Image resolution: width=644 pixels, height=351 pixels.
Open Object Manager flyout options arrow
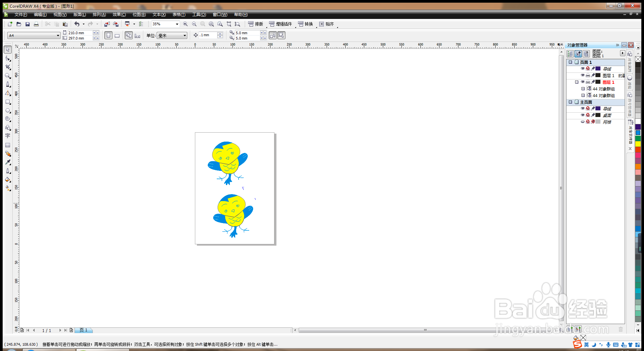click(622, 53)
